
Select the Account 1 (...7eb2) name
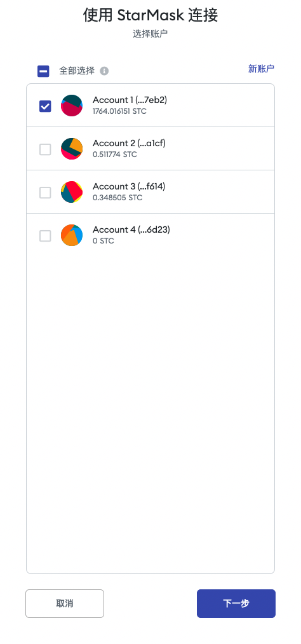point(130,100)
